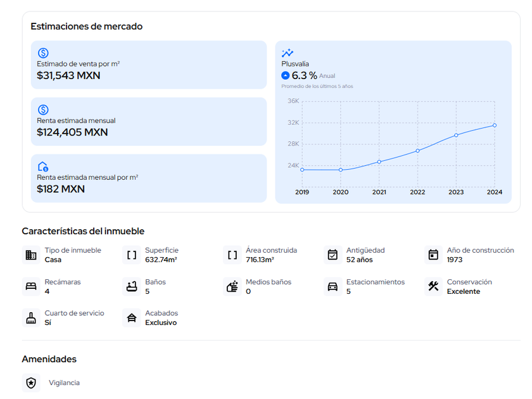This screenshot has height=399, width=532.
Task: Click the Cuarto de servicio label
Action: pyautogui.click(x=74, y=313)
